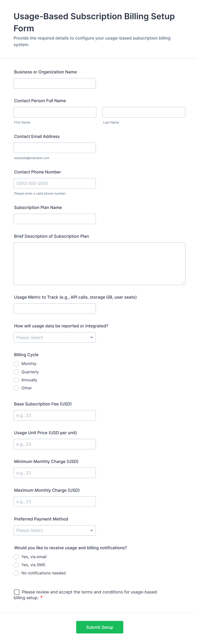
Task: Click the Maximum Monthly Charge field
Action: [55, 501]
